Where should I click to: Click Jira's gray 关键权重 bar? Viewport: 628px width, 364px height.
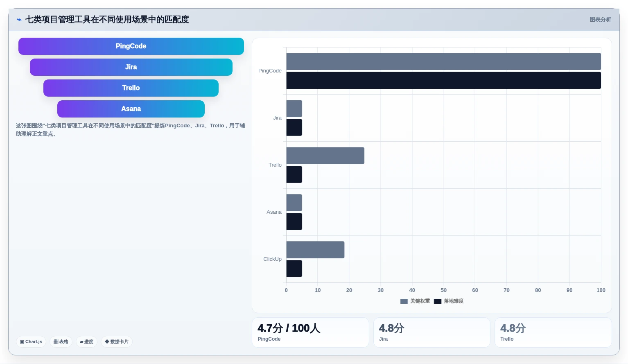tap(294, 109)
